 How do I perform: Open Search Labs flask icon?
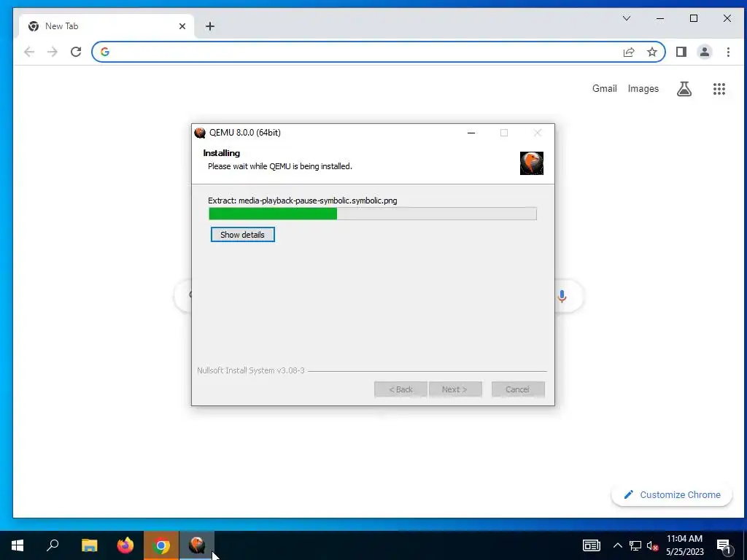[x=684, y=88]
